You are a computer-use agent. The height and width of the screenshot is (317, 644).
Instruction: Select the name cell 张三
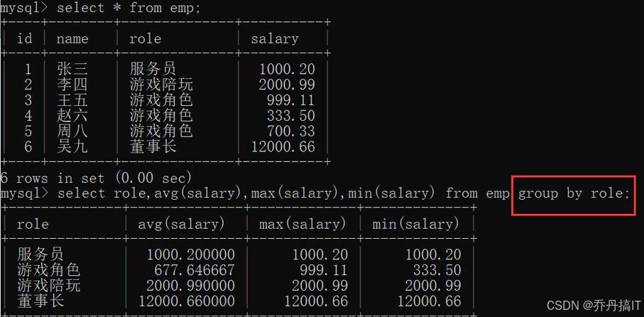pos(72,69)
